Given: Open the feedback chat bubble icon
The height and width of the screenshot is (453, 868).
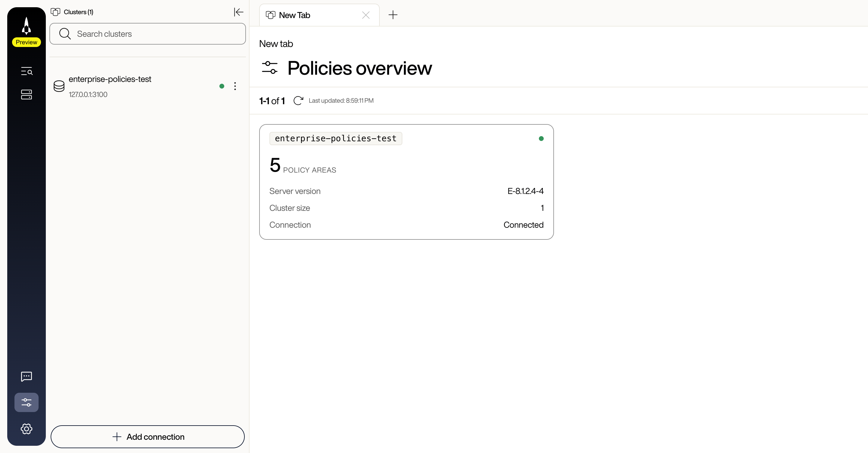Looking at the screenshot, I should point(26,376).
